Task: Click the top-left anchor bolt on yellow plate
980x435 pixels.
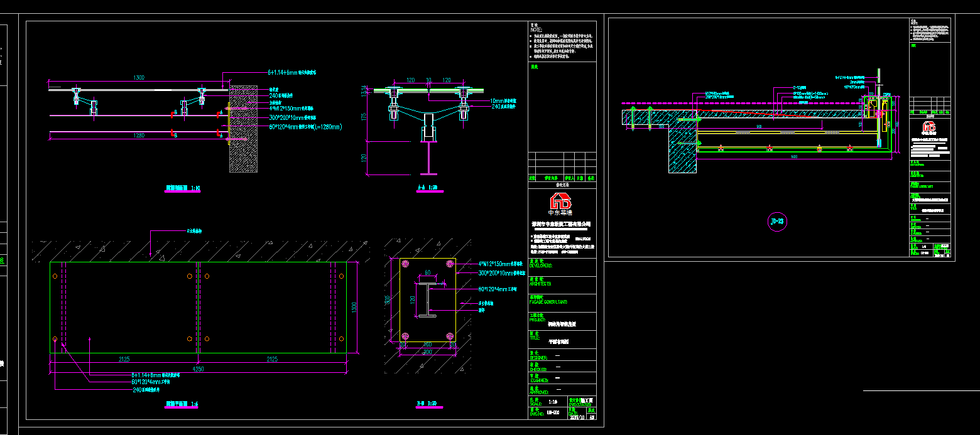Action: coord(405,263)
